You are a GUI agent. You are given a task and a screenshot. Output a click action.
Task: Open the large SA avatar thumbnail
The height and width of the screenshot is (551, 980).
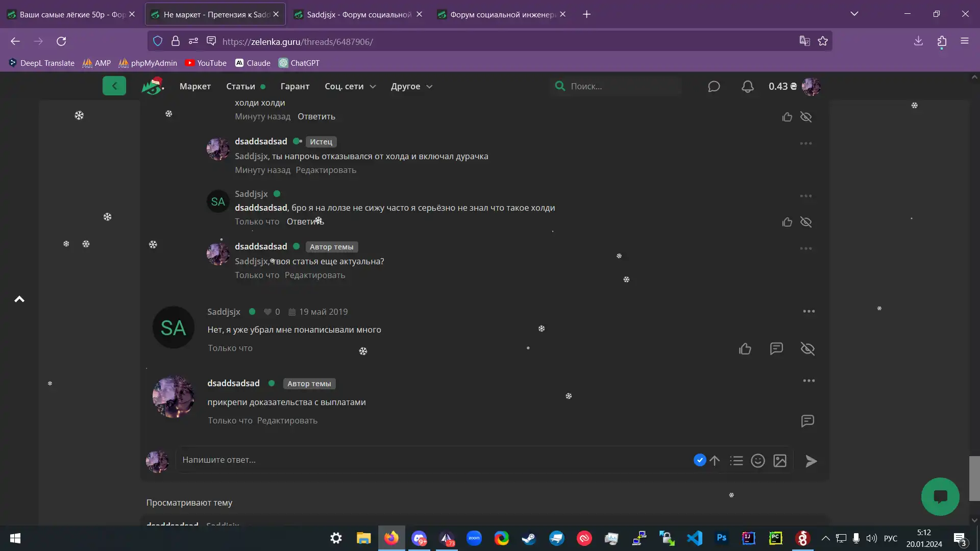pyautogui.click(x=174, y=328)
